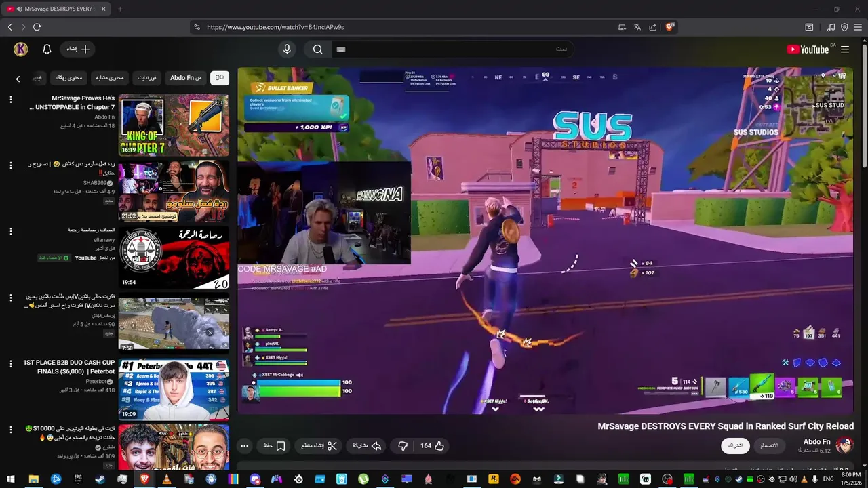Image resolution: width=868 pixels, height=488 pixels.
Task: Reload page with browser refresh icon
Action: click(37, 27)
